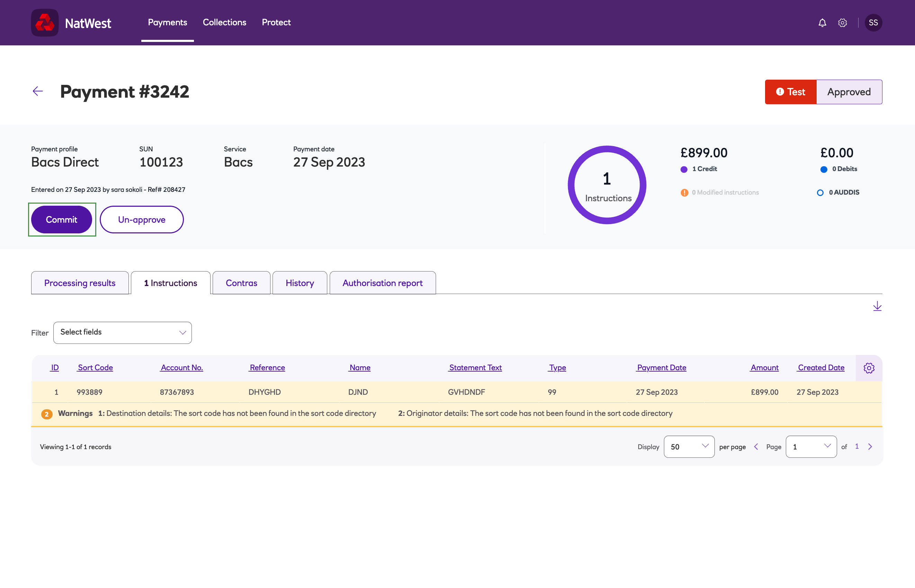Click the £899.00 amount cell in row
Image resolution: width=915 pixels, height=588 pixels.
pos(765,392)
